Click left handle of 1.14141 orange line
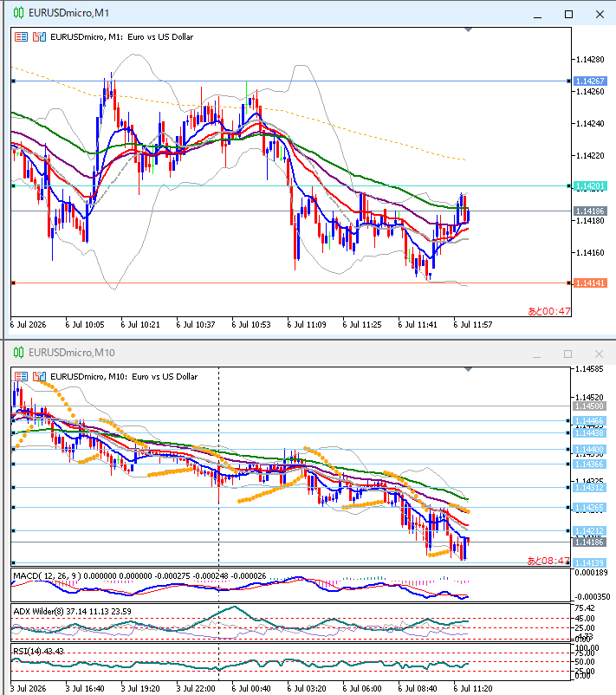Screen dimensions: 616x695 click(x=14, y=283)
